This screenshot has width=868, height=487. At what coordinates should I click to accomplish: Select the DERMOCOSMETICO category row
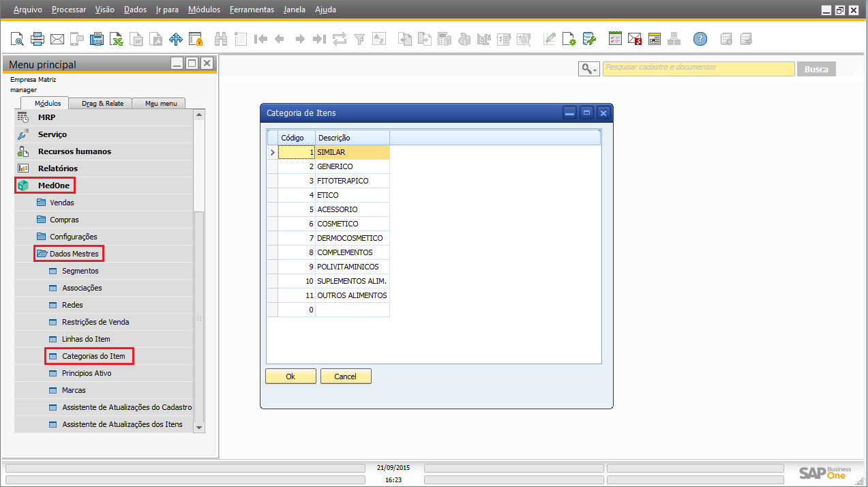click(328, 238)
